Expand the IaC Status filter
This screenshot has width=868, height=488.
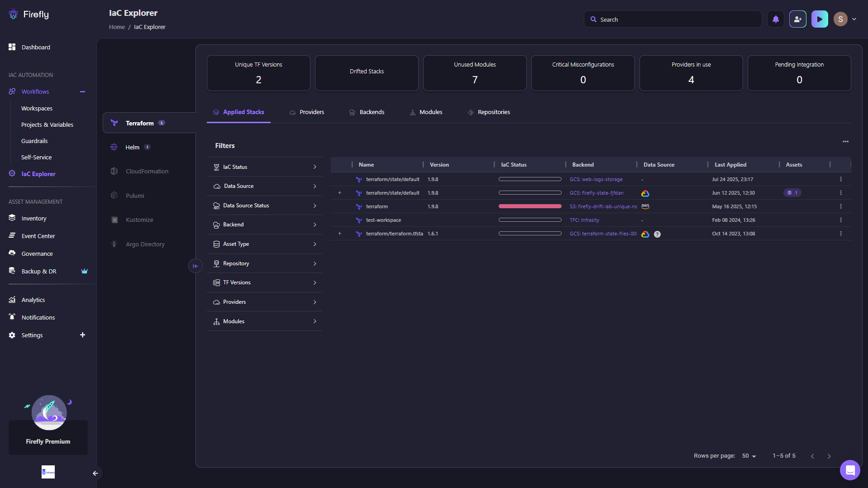click(265, 167)
